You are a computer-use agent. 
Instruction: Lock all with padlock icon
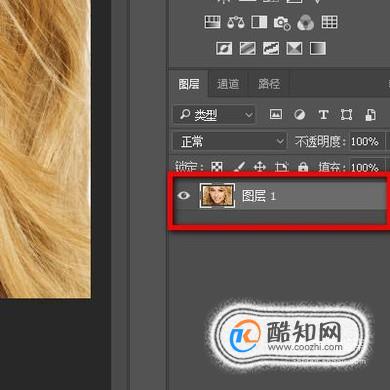click(x=303, y=167)
